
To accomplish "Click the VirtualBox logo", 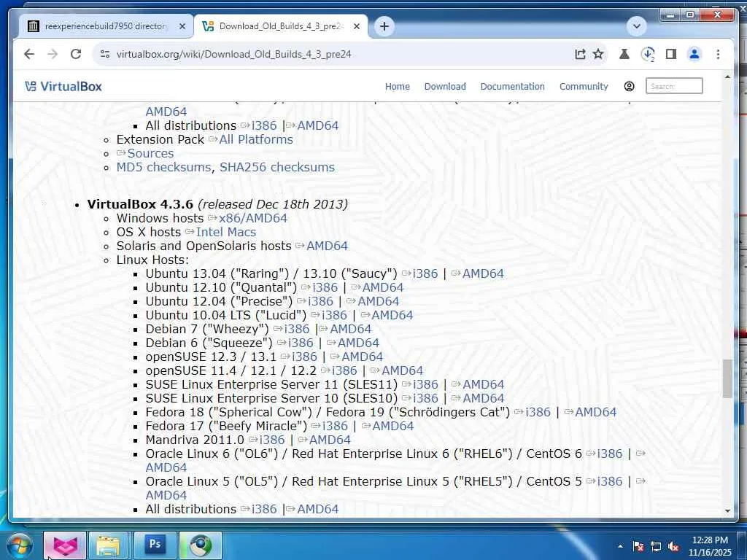I will coord(63,86).
